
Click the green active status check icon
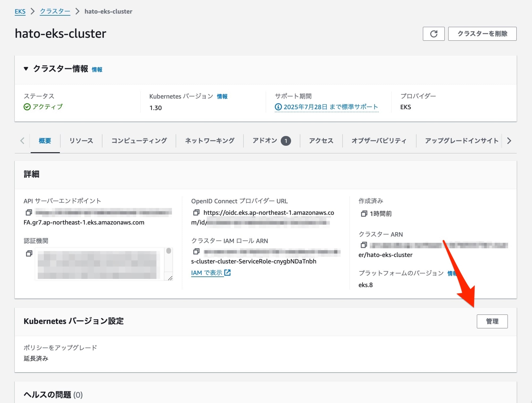[x=27, y=107]
